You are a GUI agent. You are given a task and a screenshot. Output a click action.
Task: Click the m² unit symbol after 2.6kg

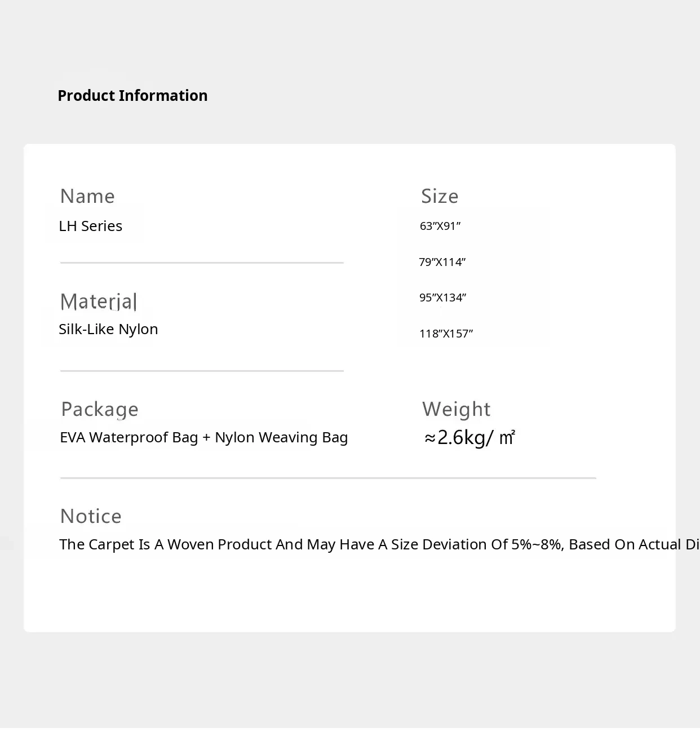pos(507,437)
